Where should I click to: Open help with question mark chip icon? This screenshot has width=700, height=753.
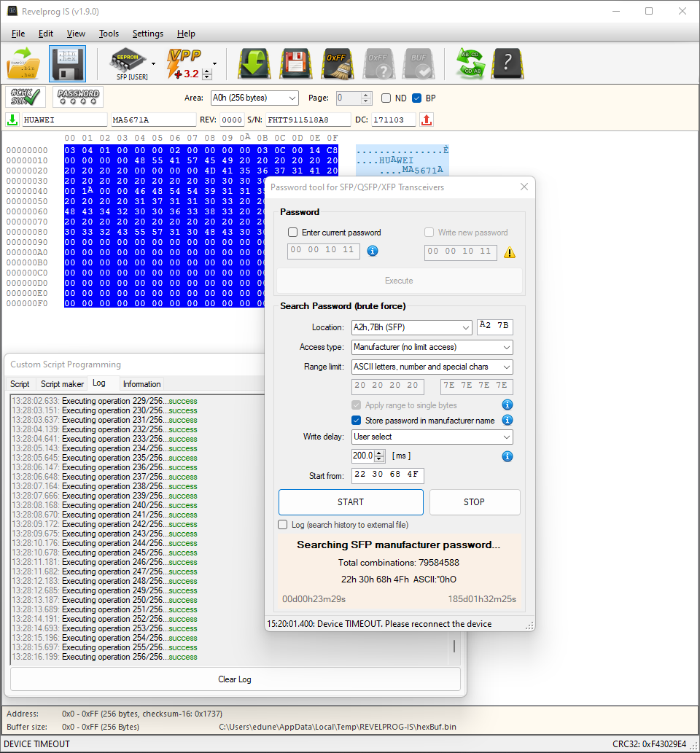point(507,63)
